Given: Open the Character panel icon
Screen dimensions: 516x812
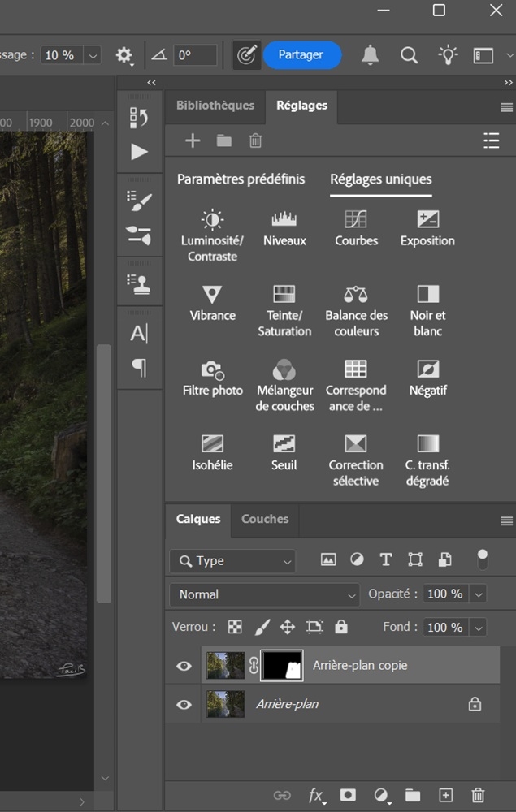Looking at the screenshot, I should coord(139,333).
